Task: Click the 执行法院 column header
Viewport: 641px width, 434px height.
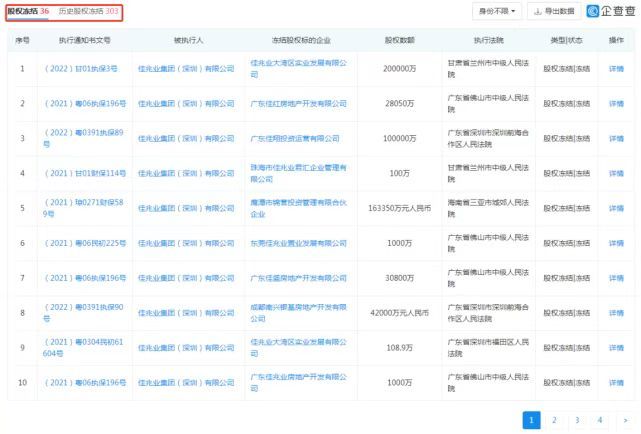Action: coord(489,40)
